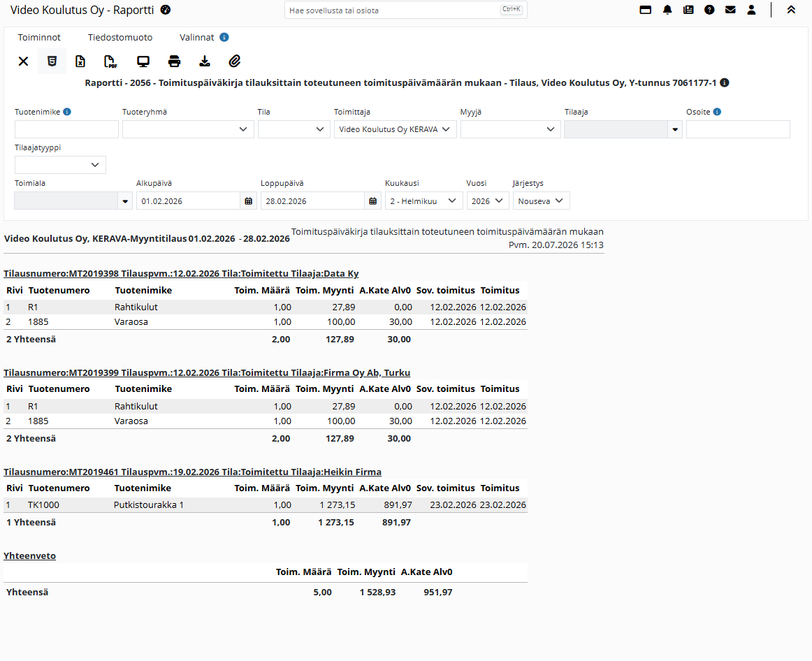Open notifications bell icon
This screenshot has width=812, height=661.
pos(667,10)
